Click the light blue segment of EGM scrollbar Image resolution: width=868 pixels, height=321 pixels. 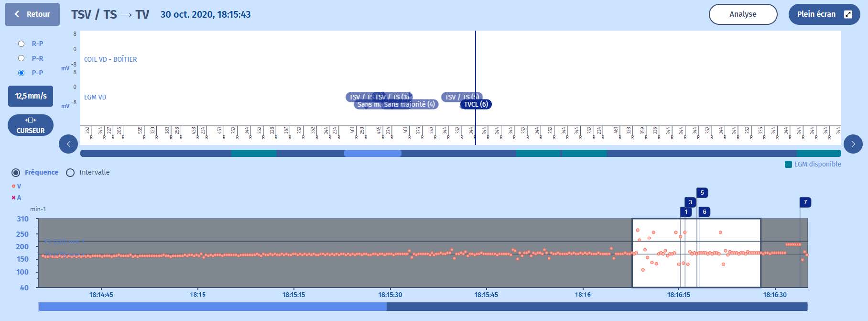[x=373, y=154]
